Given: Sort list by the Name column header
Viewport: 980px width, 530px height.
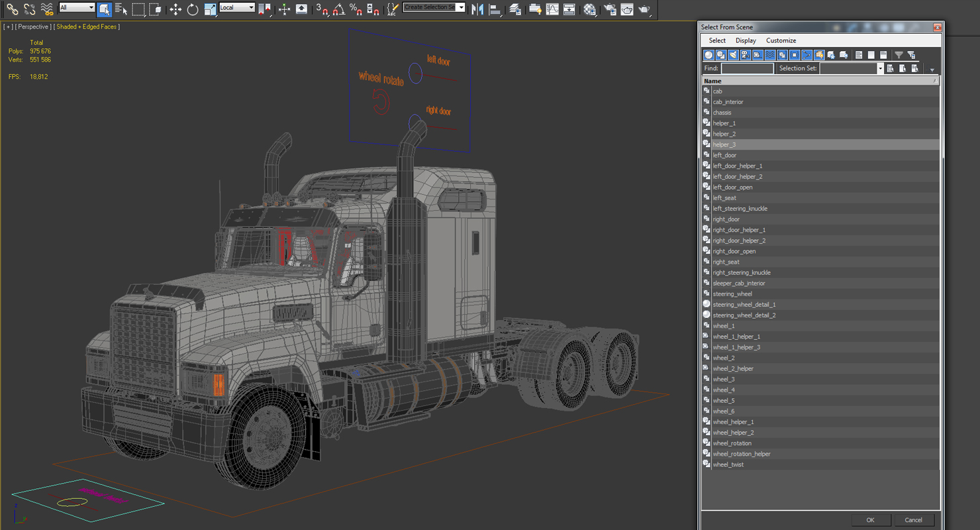Looking at the screenshot, I should [x=820, y=81].
